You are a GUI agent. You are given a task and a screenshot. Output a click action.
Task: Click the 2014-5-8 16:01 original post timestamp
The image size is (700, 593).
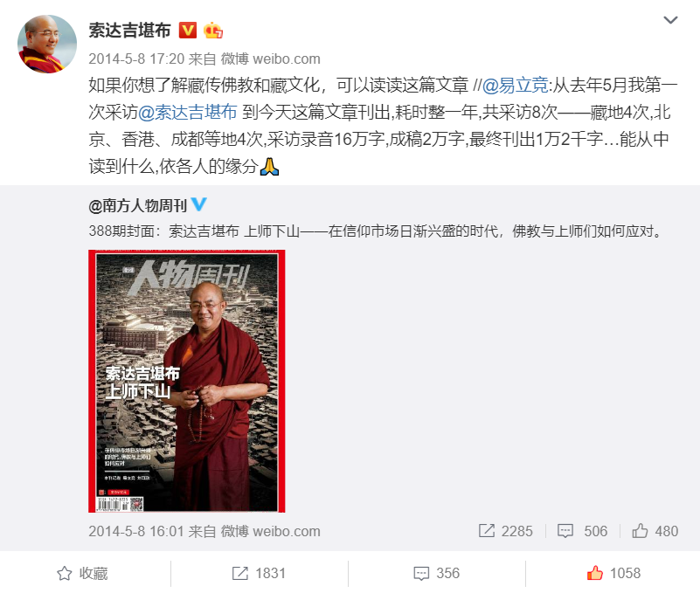[x=136, y=531]
